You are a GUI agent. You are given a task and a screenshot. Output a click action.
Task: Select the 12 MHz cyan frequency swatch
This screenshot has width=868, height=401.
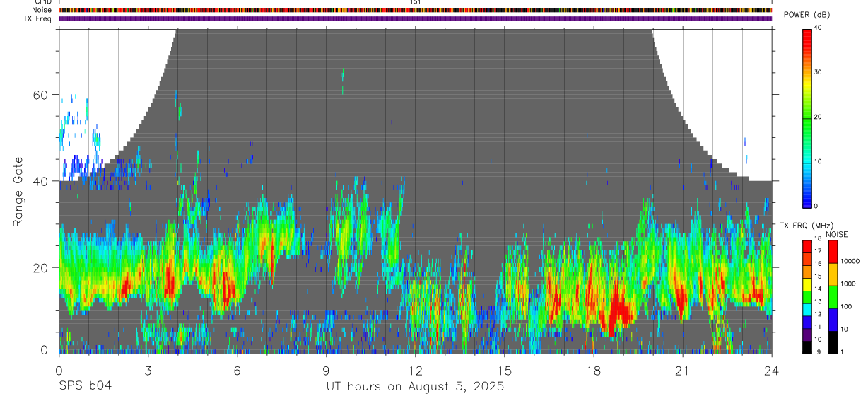(x=807, y=309)
